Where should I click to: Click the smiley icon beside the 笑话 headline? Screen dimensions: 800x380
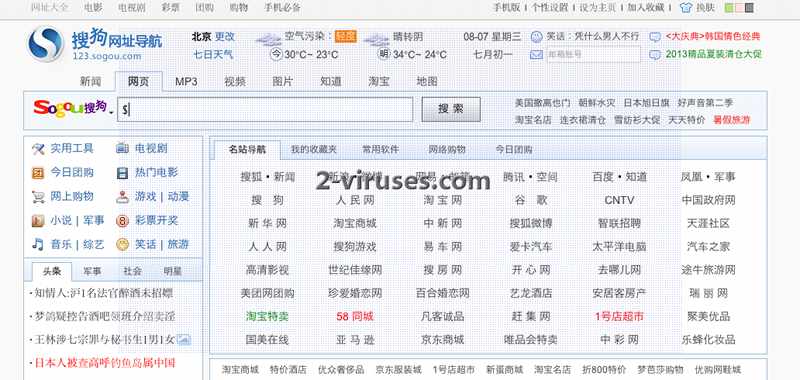pos(536,37)
